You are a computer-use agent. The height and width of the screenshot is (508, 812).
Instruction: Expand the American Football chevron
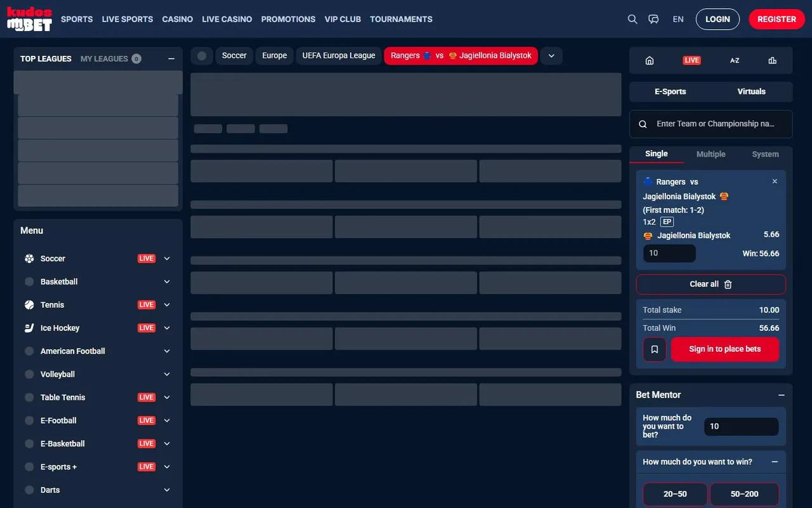click(x=167, y=351)
